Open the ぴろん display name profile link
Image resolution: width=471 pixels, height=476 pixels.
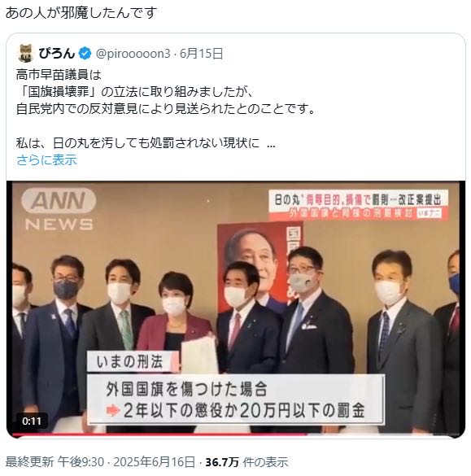pyautogui.click(x=57, y=54)
